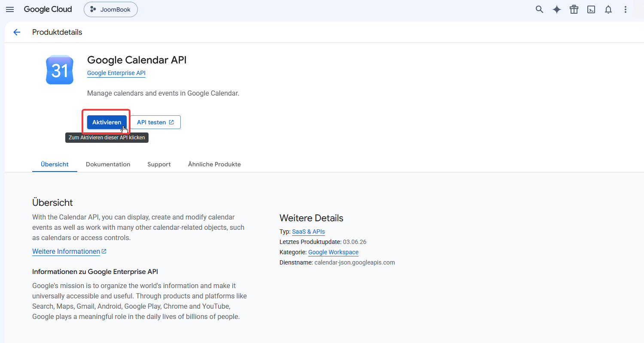Viewport: 644px width, 343px height.
Task: Open the SaaS & APIs type link
Action: pyautogui.click(x=308, y=232)
